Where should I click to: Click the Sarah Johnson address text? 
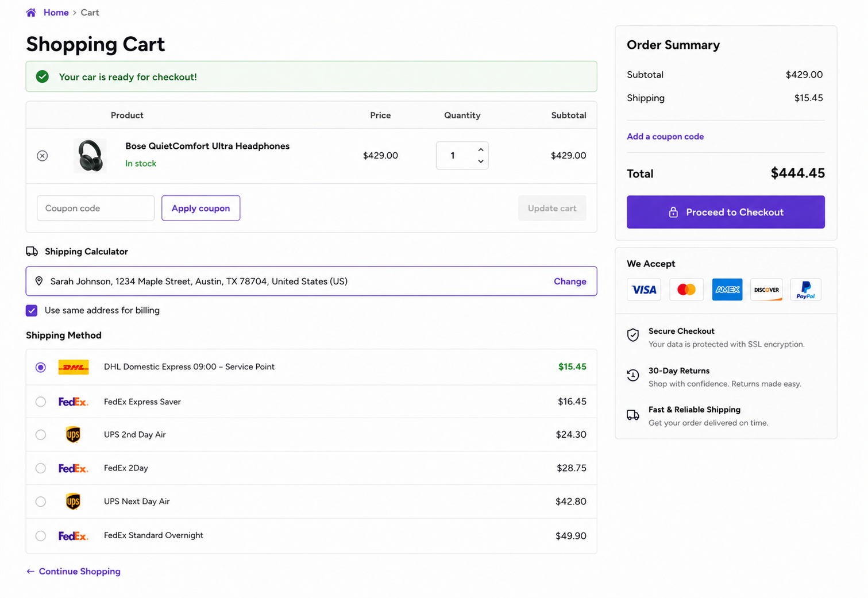coord(199,281)
